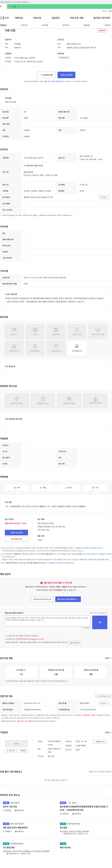Click the 이메일 지원 button
This screenshot has width=112, height=868.
(16, 539)
